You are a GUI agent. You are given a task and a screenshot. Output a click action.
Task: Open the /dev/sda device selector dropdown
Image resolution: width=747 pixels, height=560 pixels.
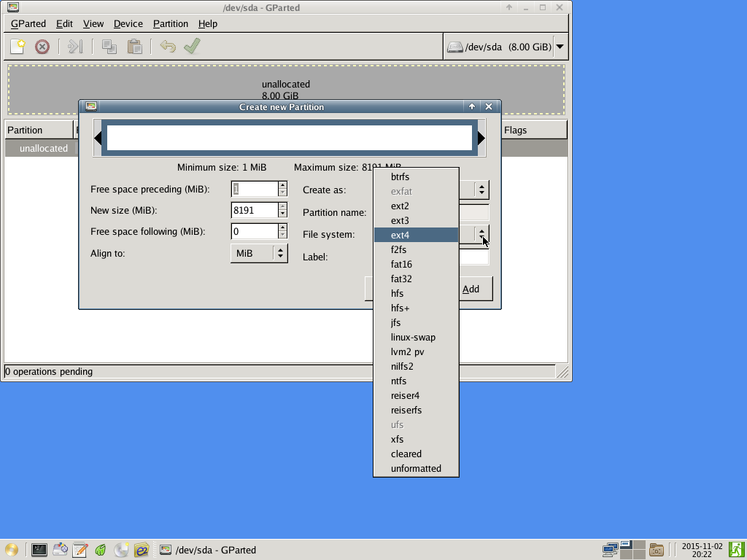point(560,47)
